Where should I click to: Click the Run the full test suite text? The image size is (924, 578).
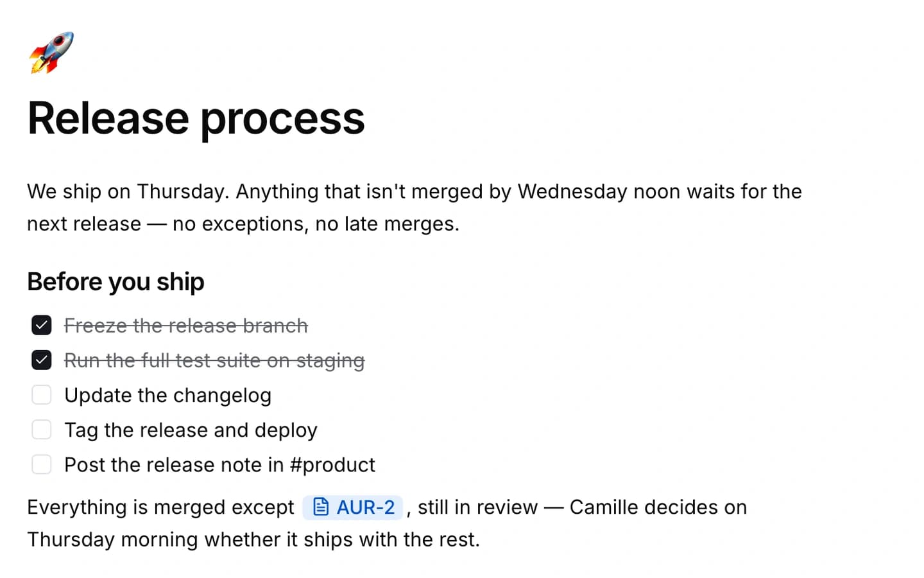coord(214,360)
